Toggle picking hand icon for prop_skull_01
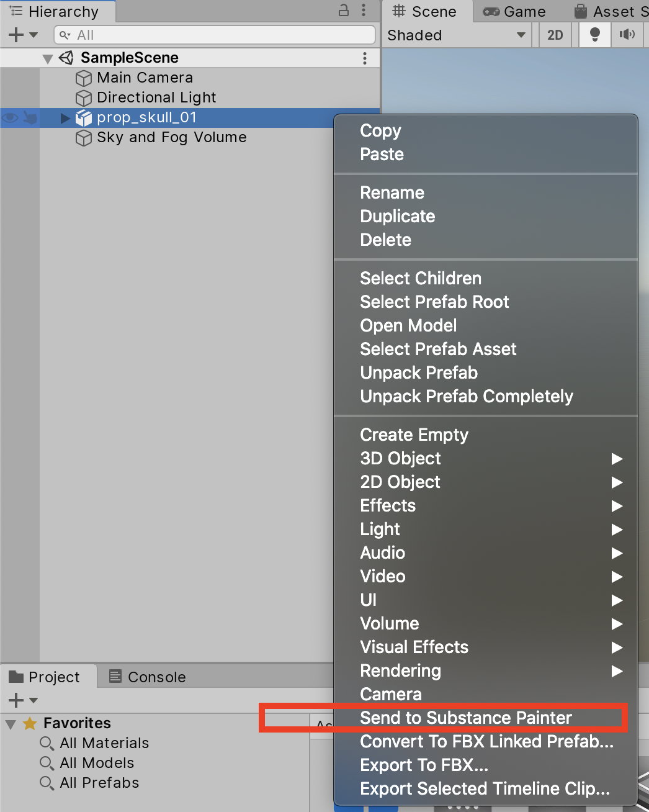 click(x=30, y=117)
